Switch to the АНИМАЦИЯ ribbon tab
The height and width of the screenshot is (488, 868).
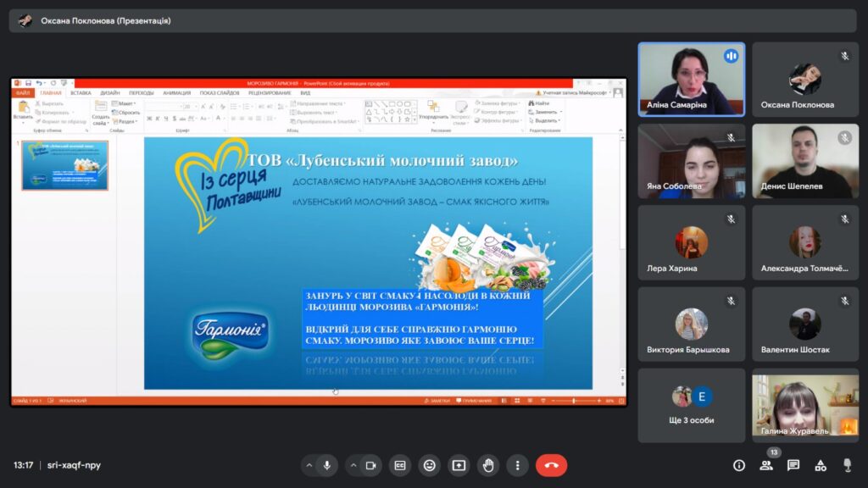pyautogui.click(x=176, y=93)
